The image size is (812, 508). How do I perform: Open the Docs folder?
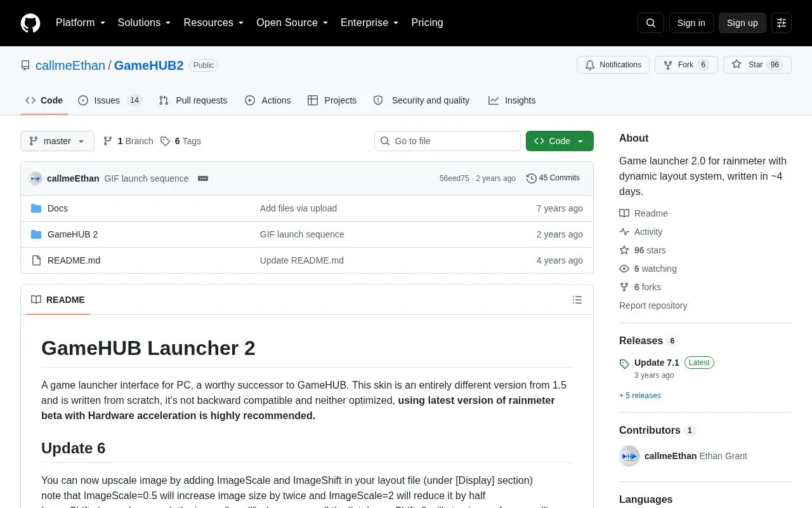58,208
